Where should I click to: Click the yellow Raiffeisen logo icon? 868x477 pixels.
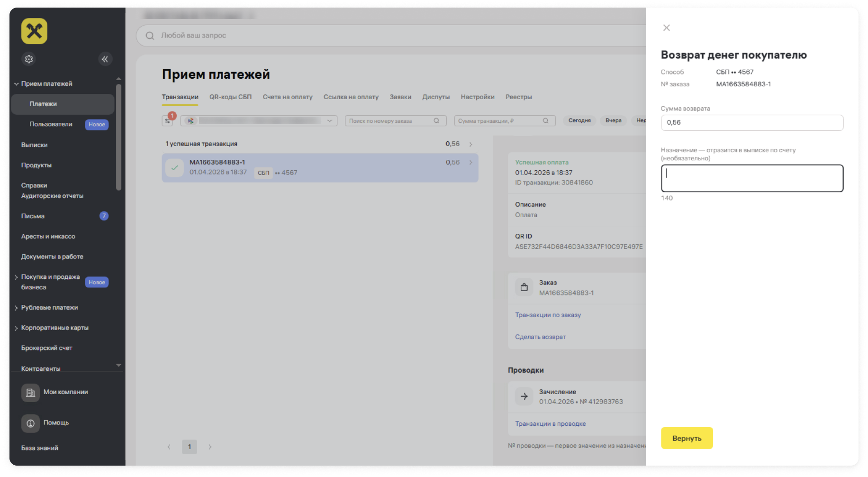point(34,31)
